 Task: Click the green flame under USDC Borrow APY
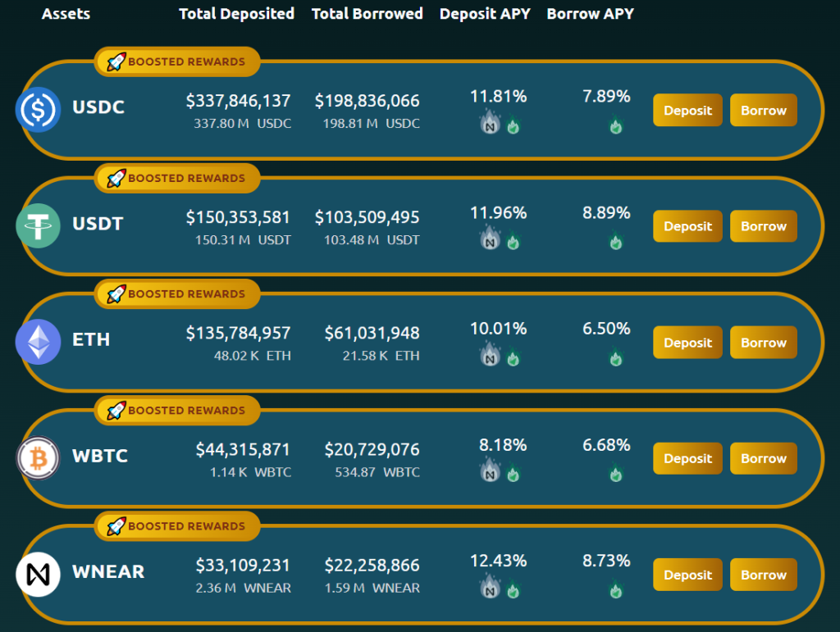tap(616, 125)
